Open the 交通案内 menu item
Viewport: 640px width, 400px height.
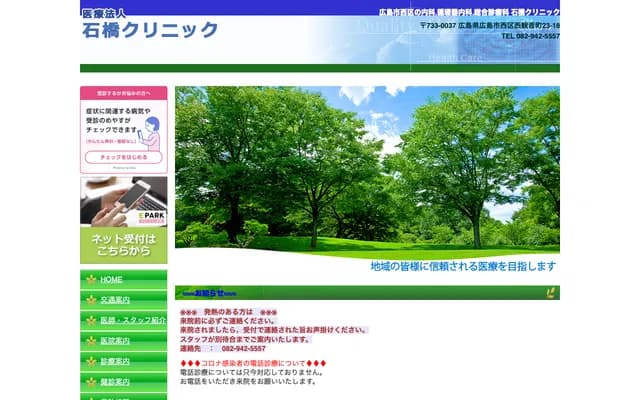click(x=115, y=300)
